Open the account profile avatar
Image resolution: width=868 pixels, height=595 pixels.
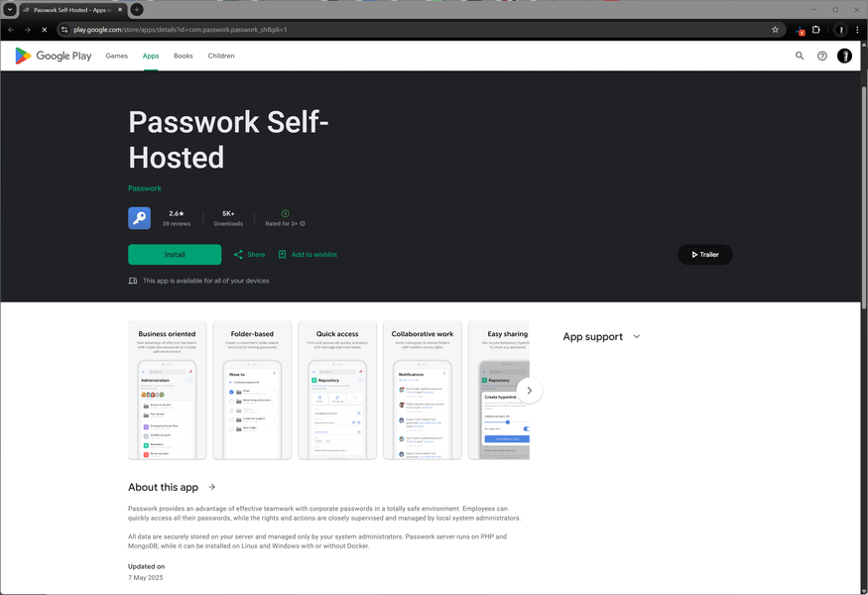coord(844,56)
